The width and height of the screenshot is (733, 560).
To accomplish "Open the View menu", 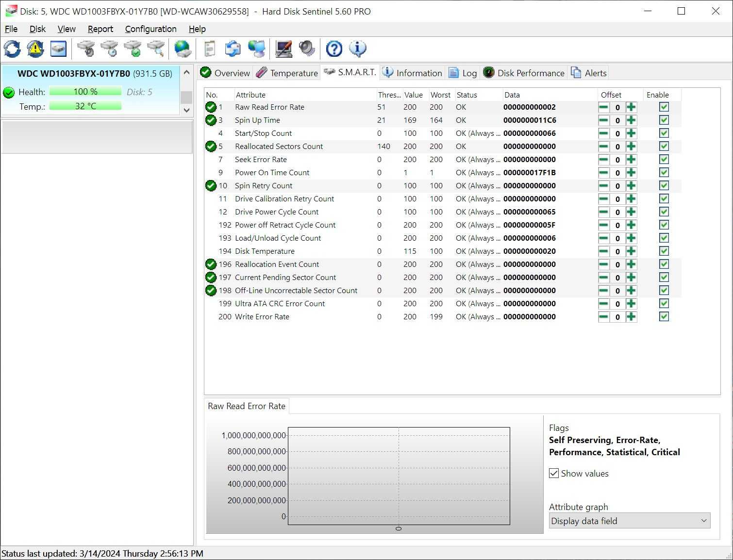I will click(67, 29).
